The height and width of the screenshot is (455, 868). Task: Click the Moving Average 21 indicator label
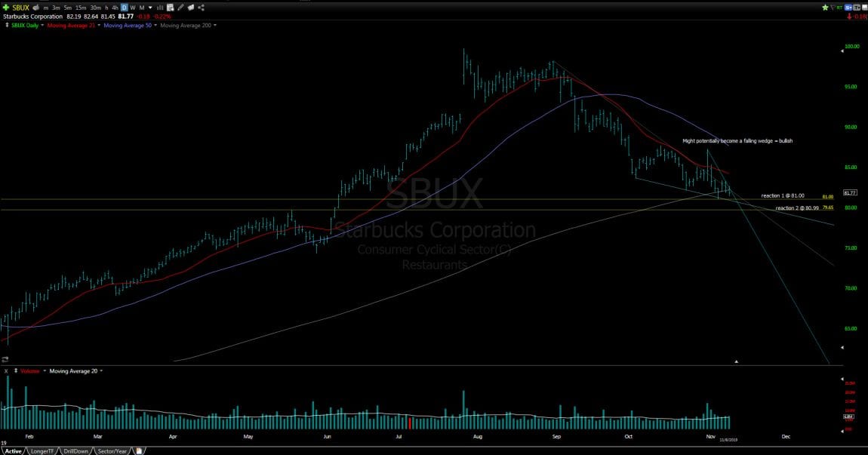point(72,26)
